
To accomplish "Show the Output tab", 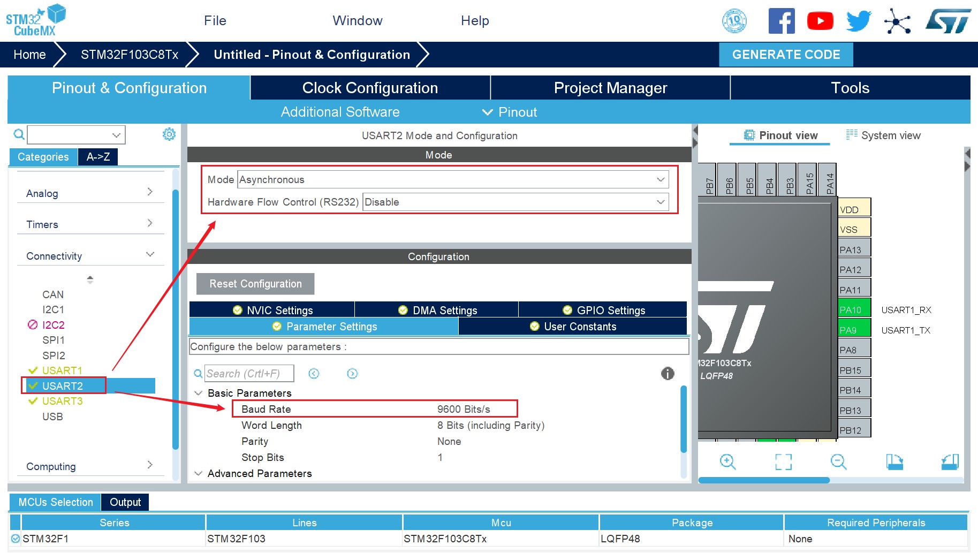I will point(125,502).
